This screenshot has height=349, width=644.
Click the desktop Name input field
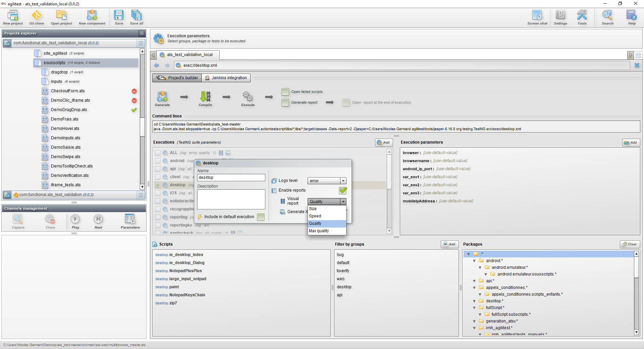coord(231,178)
